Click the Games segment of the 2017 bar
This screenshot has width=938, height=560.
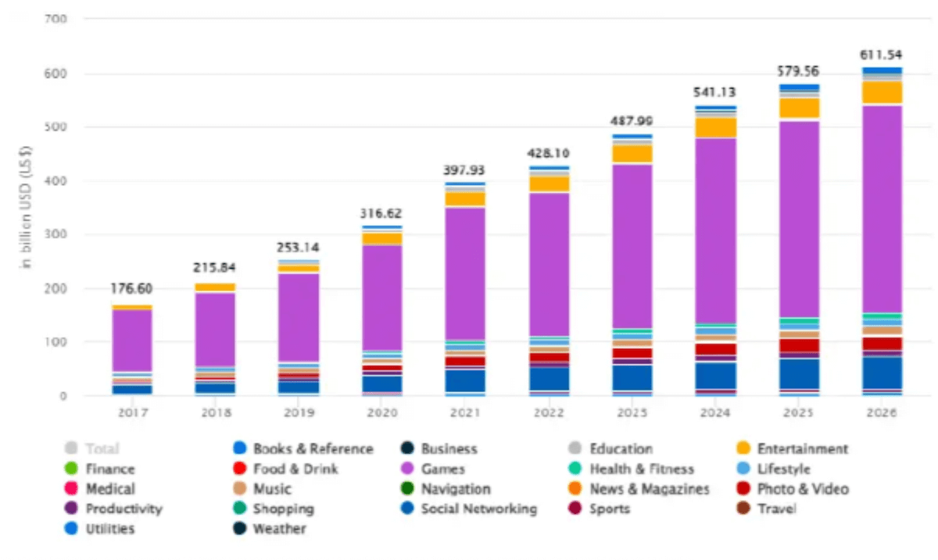tap(132, 340)
